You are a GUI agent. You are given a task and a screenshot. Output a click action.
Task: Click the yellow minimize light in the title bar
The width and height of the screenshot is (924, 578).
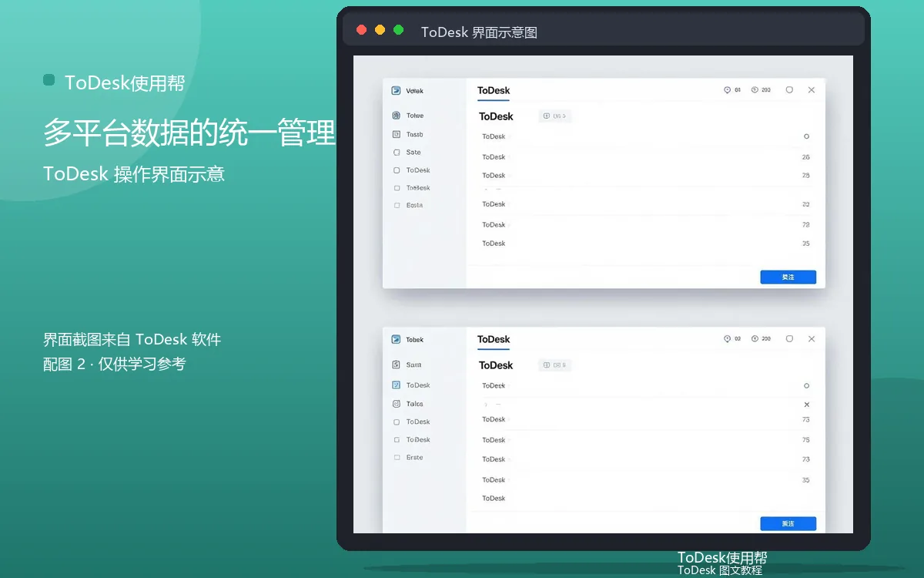point(380,30)
